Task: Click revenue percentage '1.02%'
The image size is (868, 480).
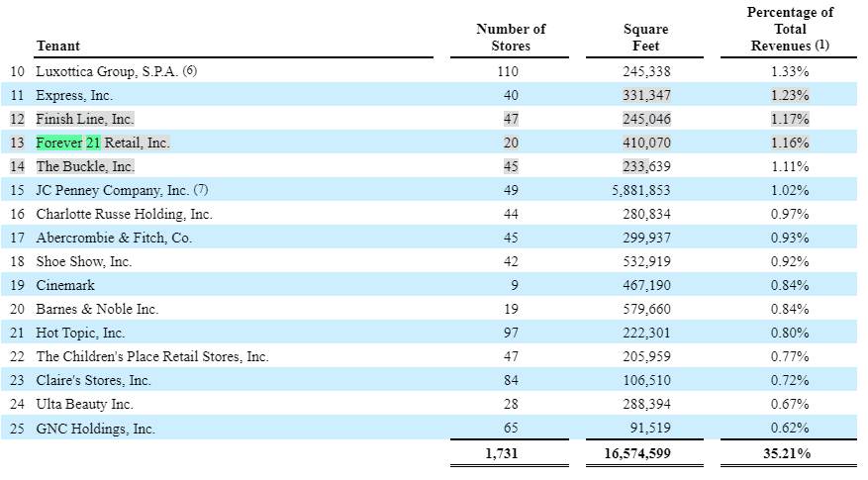Action: [x=790, y=191]
